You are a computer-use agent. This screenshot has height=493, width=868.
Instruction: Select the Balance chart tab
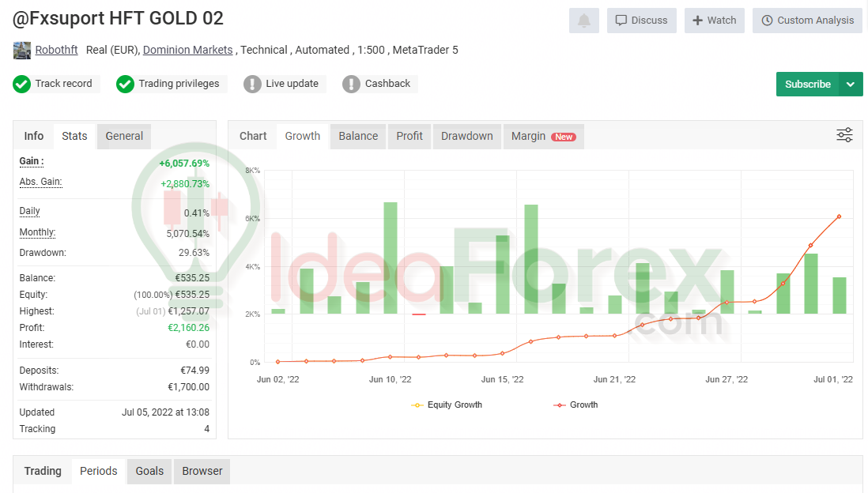click(358, 136)
